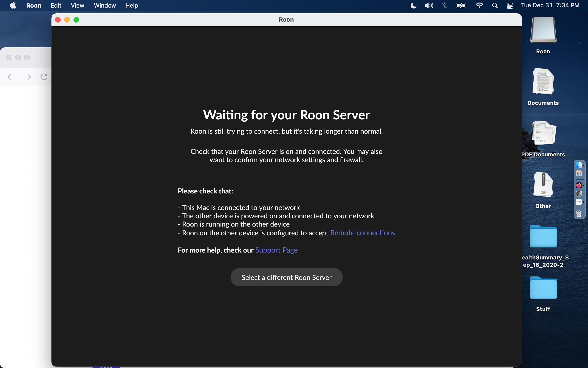Go back in the background browser window
Viewport: 588px width, 368px height.
[x=11, y=77]
